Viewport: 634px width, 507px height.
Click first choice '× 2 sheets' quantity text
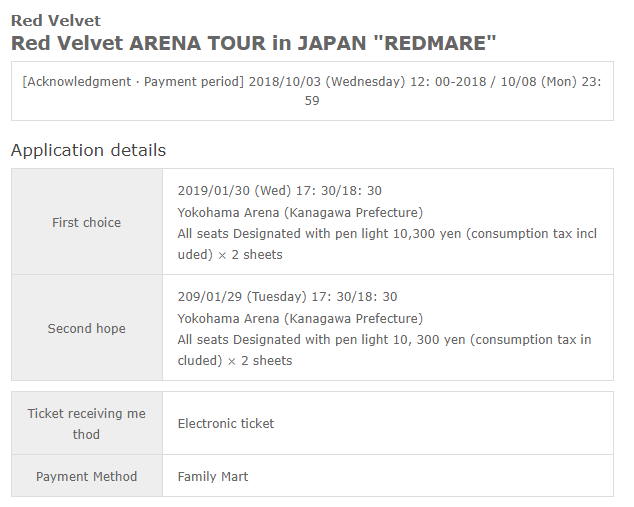coord(250,255)
